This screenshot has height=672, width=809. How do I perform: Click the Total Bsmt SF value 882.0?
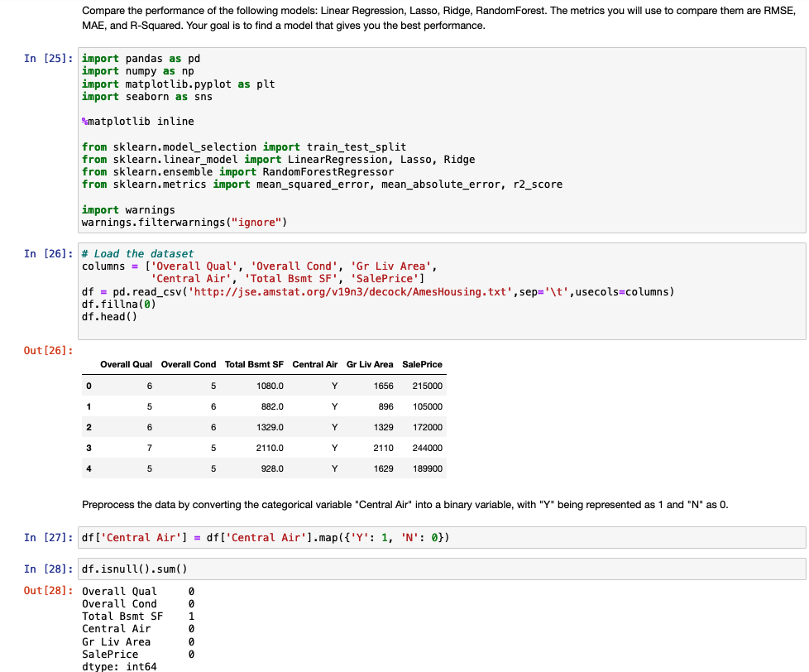[272, 406]
